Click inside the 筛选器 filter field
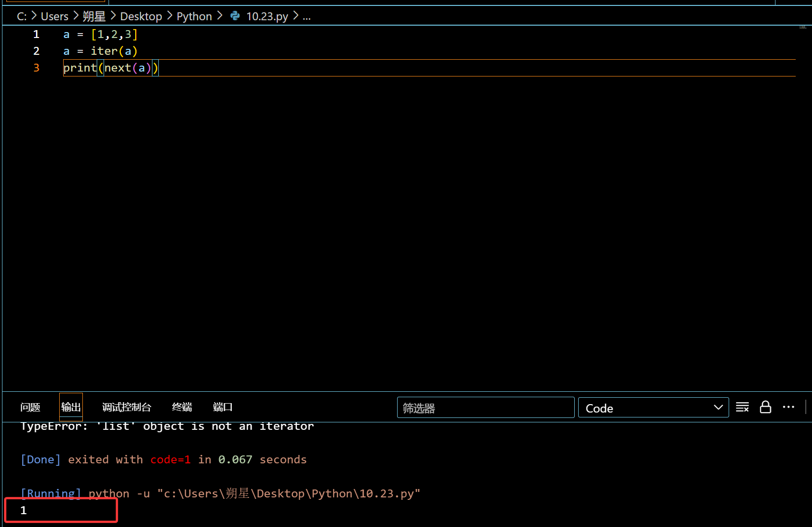 coord(485,407)
